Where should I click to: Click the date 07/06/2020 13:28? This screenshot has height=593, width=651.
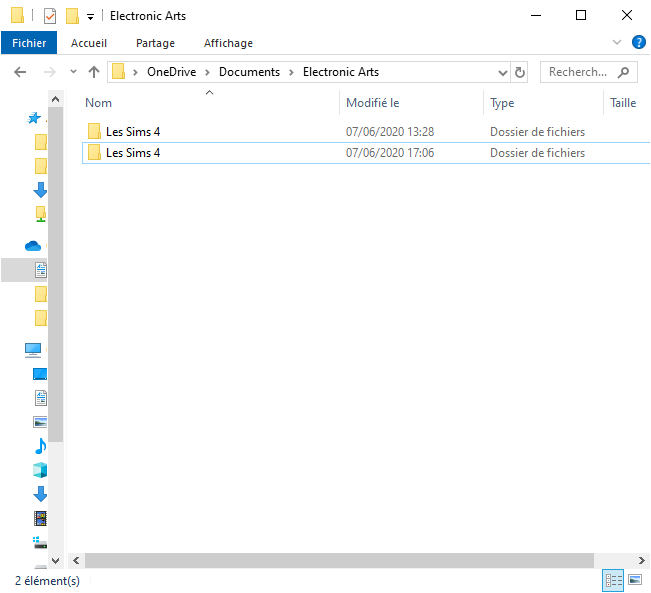coord(390,132)
